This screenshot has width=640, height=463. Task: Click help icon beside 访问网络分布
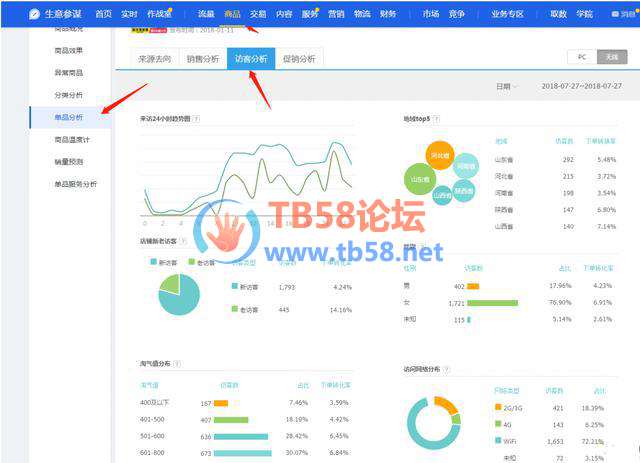[x=445, y=368]
